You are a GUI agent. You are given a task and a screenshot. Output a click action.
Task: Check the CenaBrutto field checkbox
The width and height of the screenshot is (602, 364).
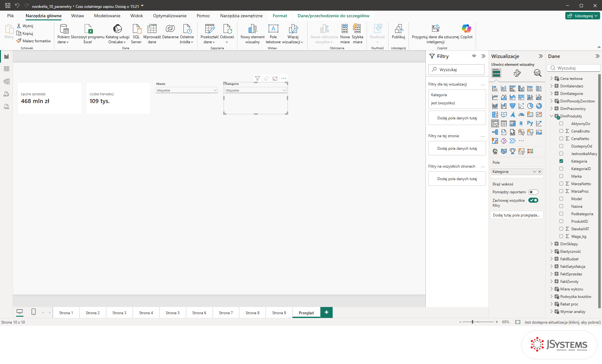[561, 131]
